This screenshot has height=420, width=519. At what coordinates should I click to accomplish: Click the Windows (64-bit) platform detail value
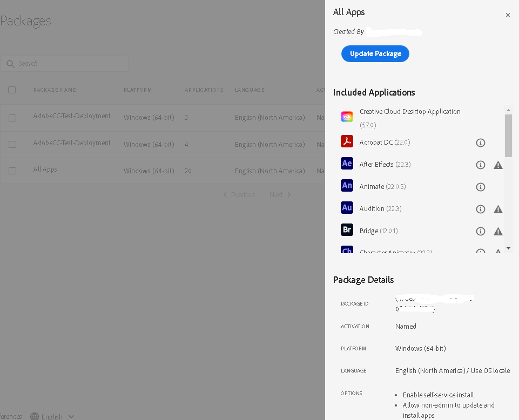420,349
